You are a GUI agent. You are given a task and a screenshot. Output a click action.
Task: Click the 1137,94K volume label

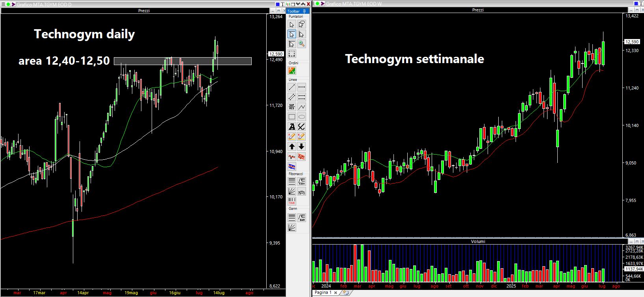[634, 269]
